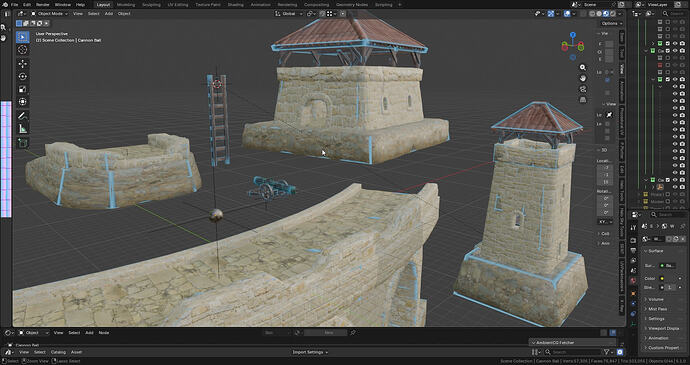Image resolution: width=690 pixels, height=365 pixels.
Task: Toggle snapping magnet icon
Action: pyautogui.click(x=322, y=14)
